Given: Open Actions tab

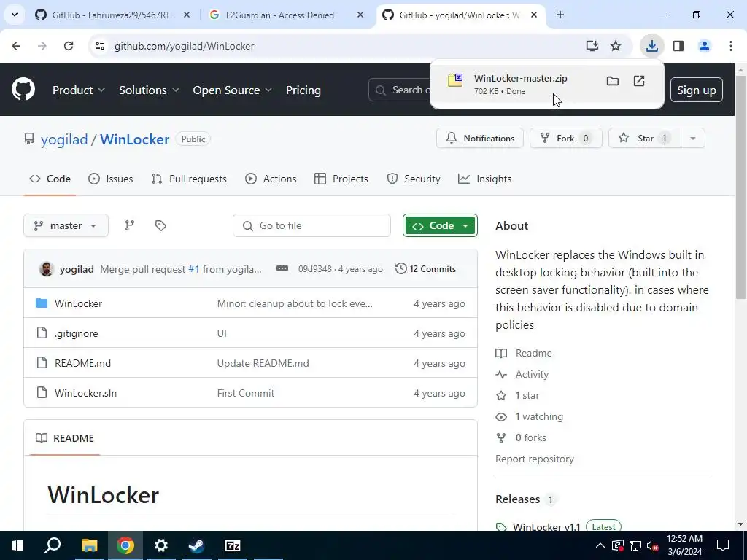Looking at the screenshot, I should [271, 179].
